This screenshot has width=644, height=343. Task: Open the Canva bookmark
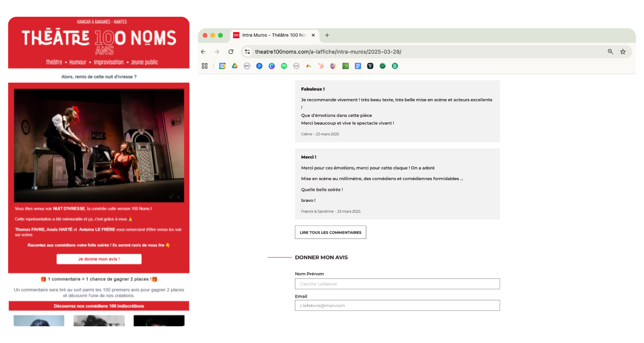272,66
